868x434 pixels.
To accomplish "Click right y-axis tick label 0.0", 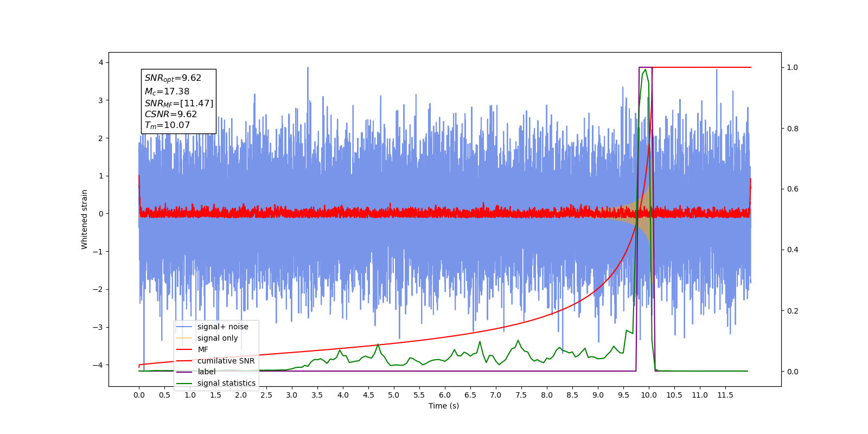I will tap(793, 372).
